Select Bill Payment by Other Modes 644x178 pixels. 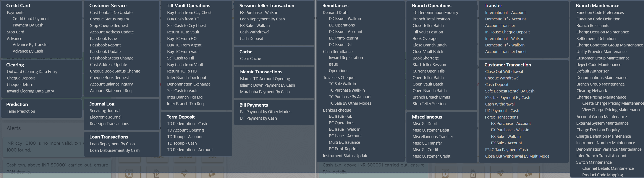[x=265, y=112]
